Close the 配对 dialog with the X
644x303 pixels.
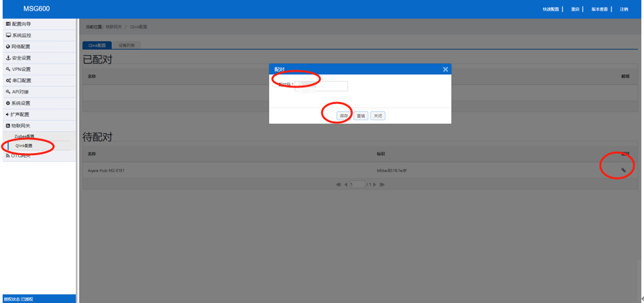445,69
